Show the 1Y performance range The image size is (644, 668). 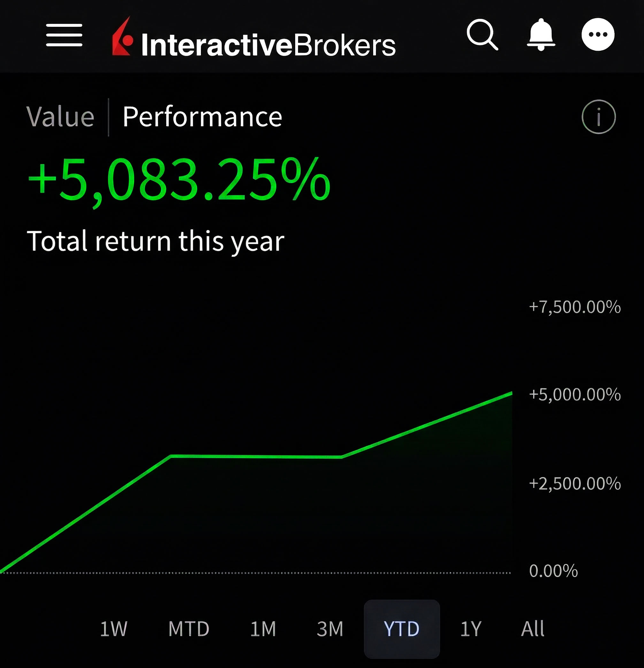[x=471, y=629]
